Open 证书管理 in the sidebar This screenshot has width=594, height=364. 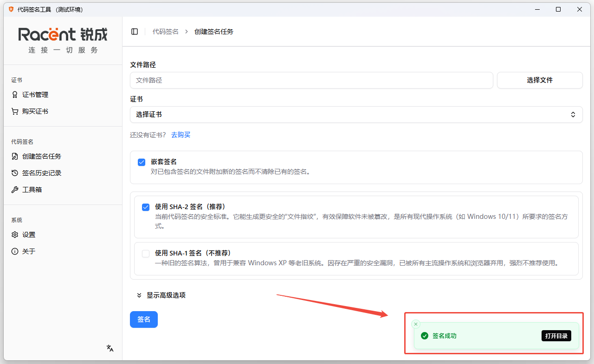click(35, 94)
